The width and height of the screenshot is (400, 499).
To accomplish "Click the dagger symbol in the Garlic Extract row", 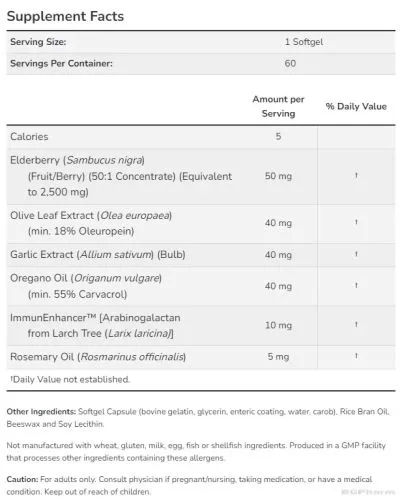I will [x=356, y=254].
